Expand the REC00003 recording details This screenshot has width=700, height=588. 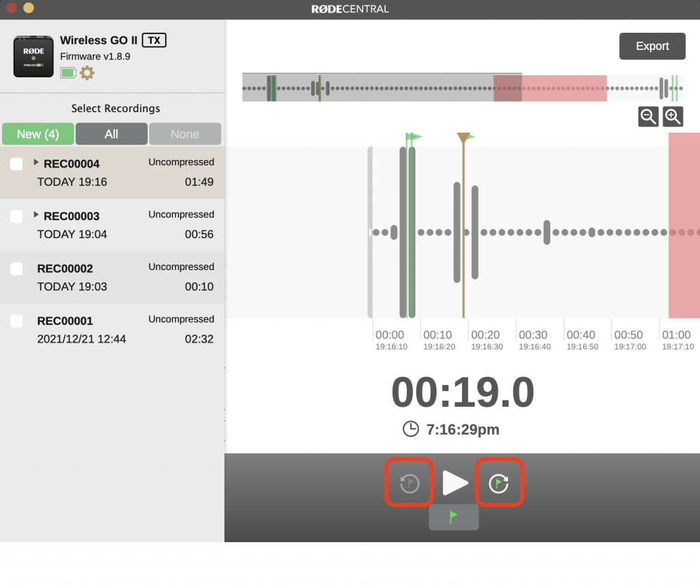tap(36, 215)
